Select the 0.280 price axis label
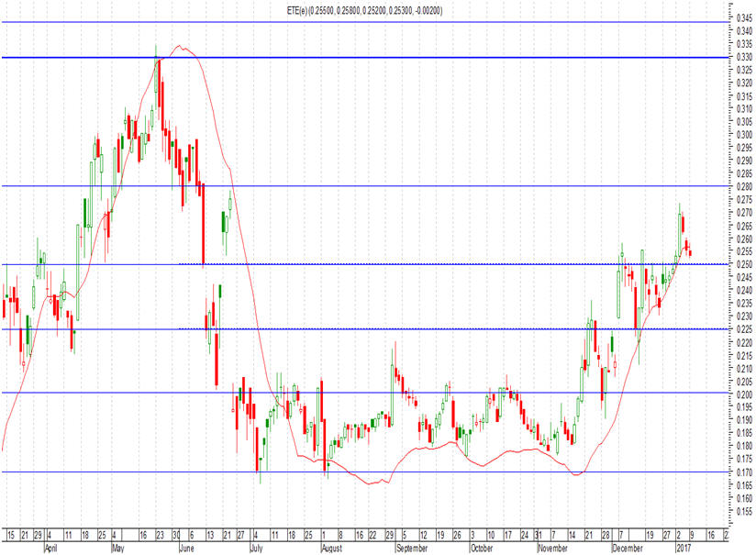Image resolution: width=756 pixels, height=555 pixels. [x=744, y=186]
